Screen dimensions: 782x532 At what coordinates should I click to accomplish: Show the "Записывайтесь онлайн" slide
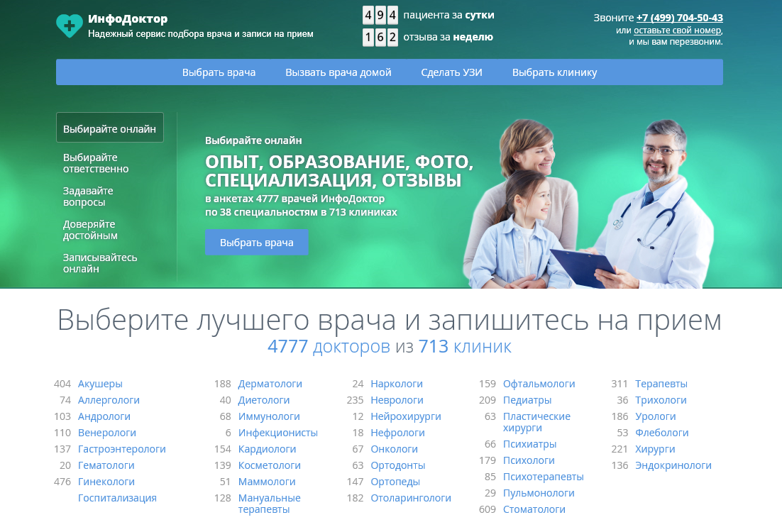point(100,263)
